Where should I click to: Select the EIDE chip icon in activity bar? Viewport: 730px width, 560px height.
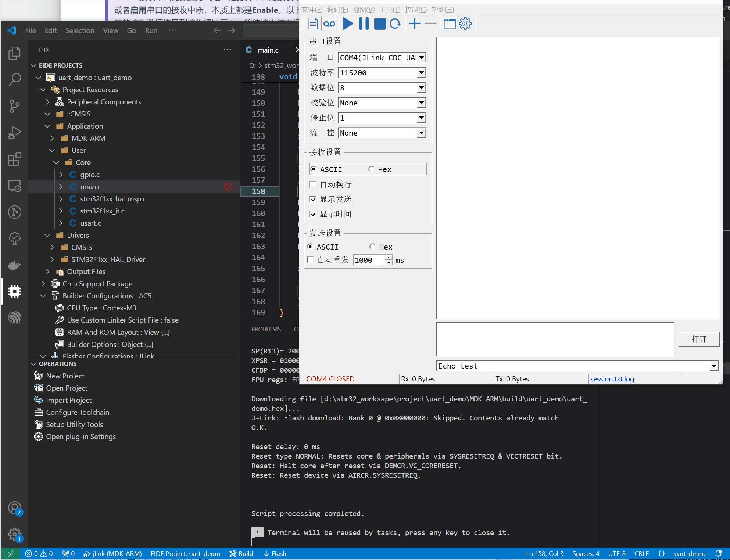pyautogui.click(x=14, y=291)
